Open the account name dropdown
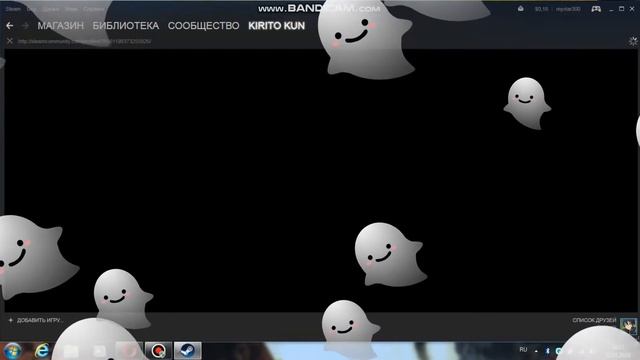Screen dimensions: 640x360 pos(568,9)
